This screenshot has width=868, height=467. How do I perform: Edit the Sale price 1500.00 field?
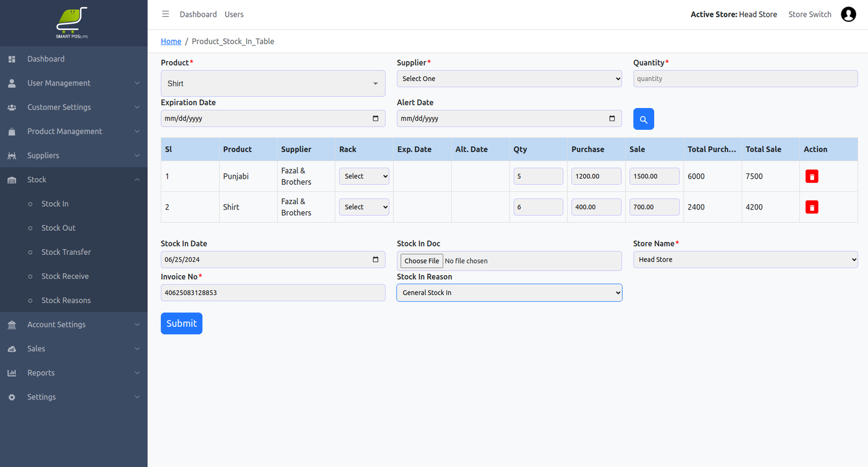coord(654,176)
